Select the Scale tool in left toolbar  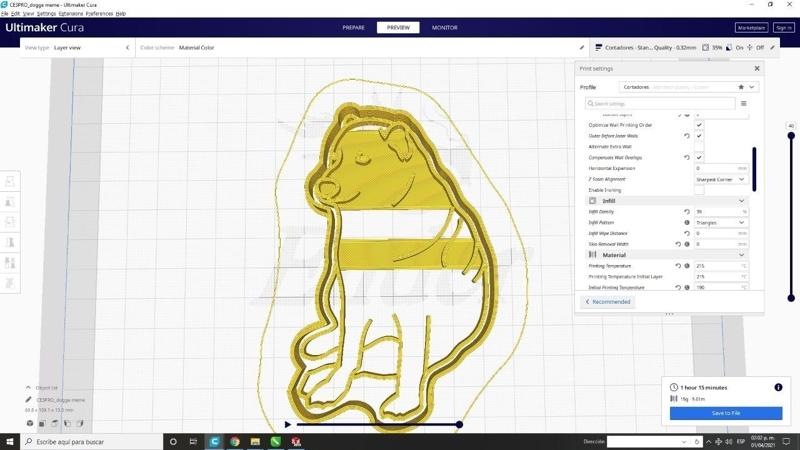[x=10, y=202]
